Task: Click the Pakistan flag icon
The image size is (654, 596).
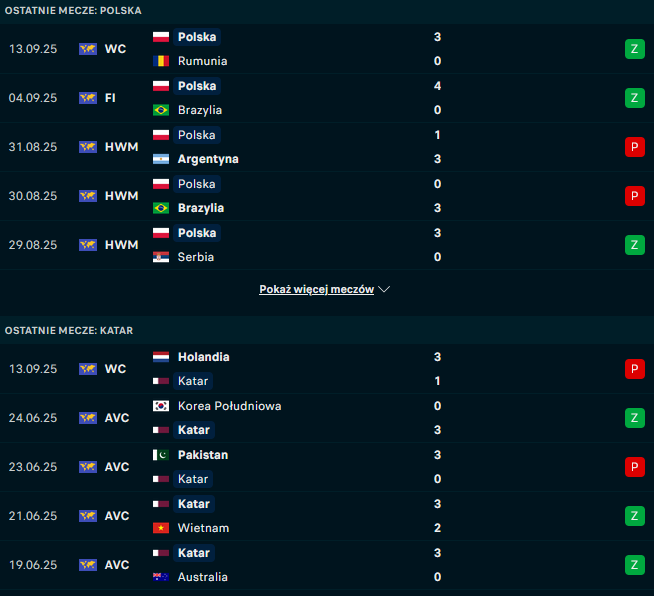Action: [x=161, y=455]
